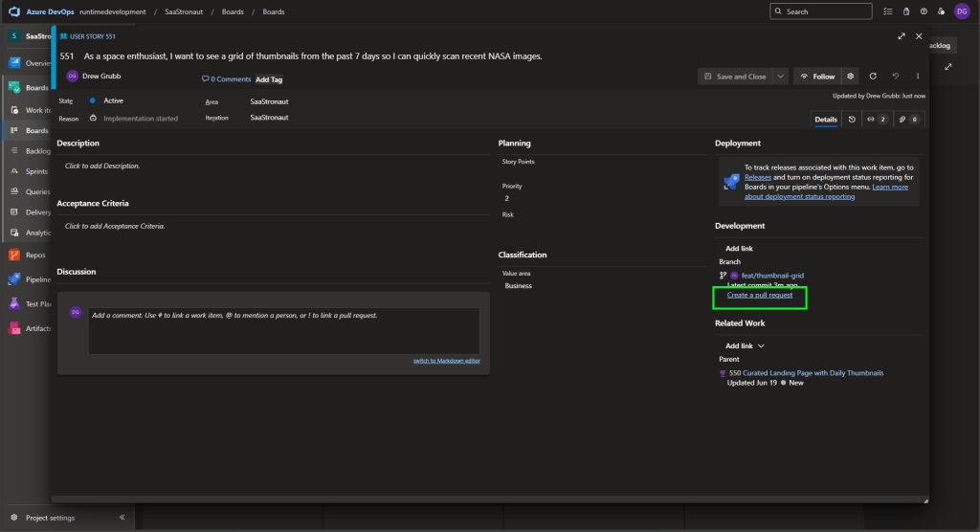Click the Follow settings gear icon
Image resolution: width=980 pixels, height=532 pixels.
tap(850, 77)
